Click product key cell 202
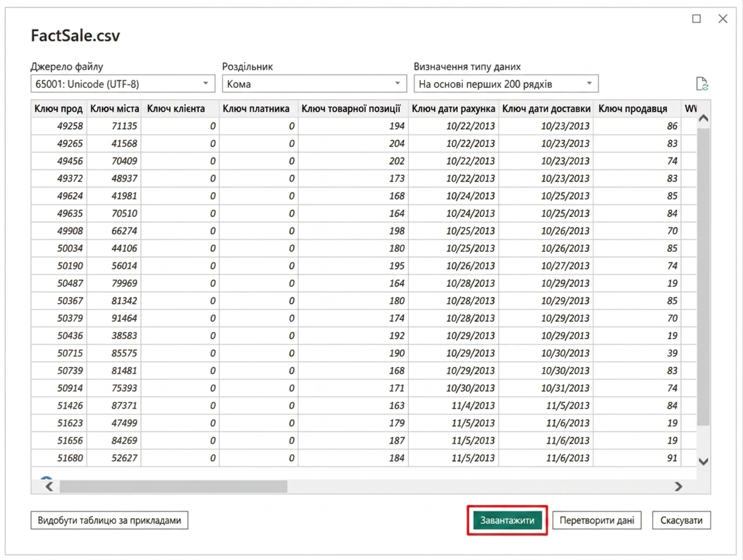743x560 pixels. click(353, 161)
